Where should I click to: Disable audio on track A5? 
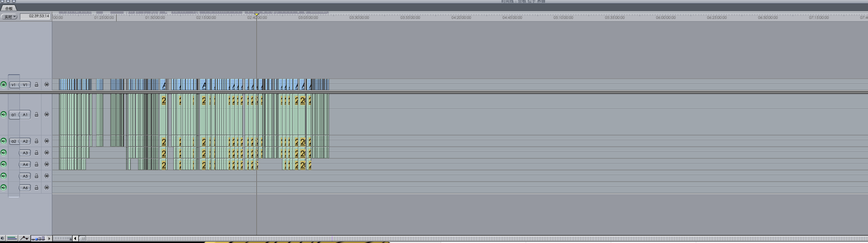click(x=3, y=176)
